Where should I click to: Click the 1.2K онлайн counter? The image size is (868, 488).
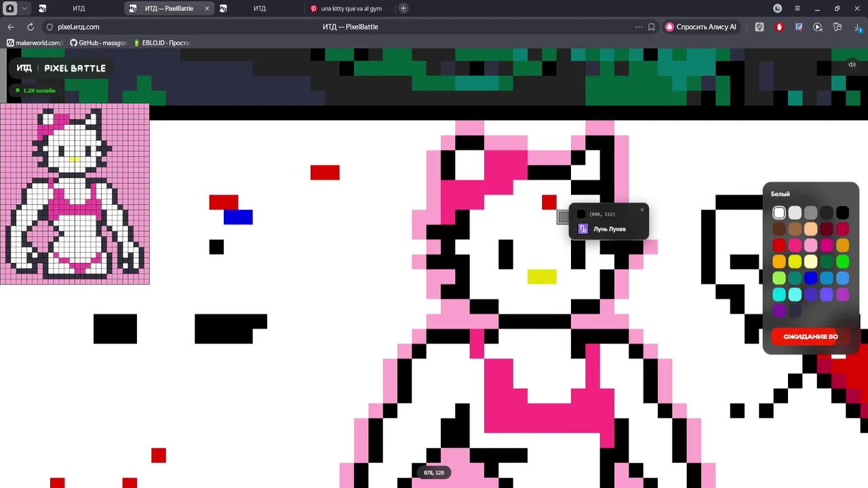35,90
